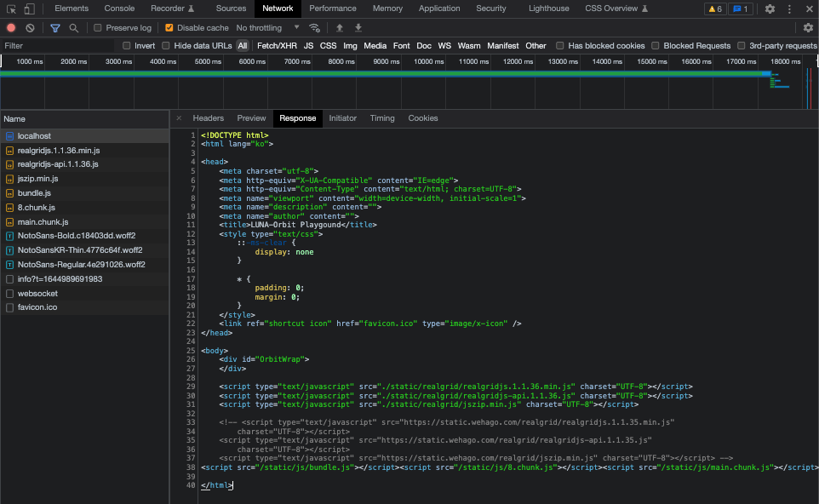Image resolution: width=819 pixels, height=504 pixels.
Task: Open the DevTools three-dot menu
Action: pyautogui.click(x=789, y=9)
